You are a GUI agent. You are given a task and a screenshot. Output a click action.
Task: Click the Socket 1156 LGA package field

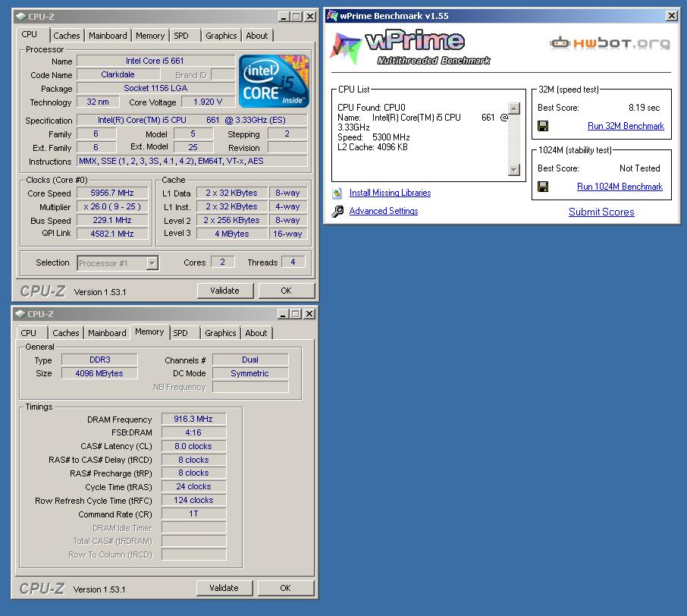(155, 88)
